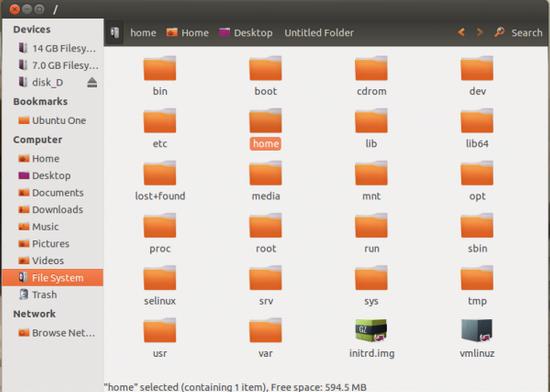Select the cdrom folder icon
Image resolution: width=550 pixels, height=392 pixels.
(x=371, y=68)
